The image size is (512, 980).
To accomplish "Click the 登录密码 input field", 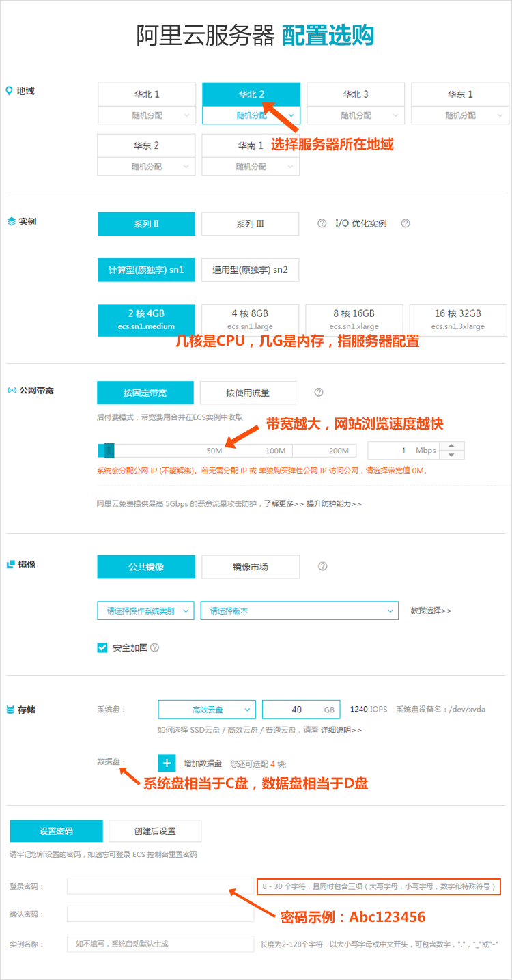I will point(160,886).
